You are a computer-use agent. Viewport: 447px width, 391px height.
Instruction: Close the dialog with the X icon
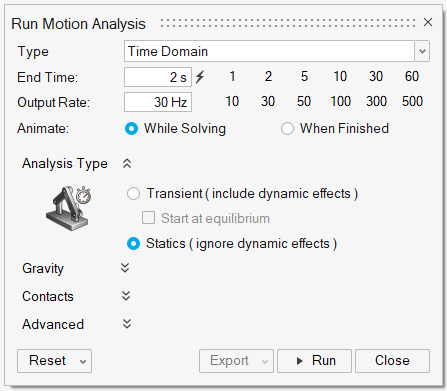click(428, 22)
